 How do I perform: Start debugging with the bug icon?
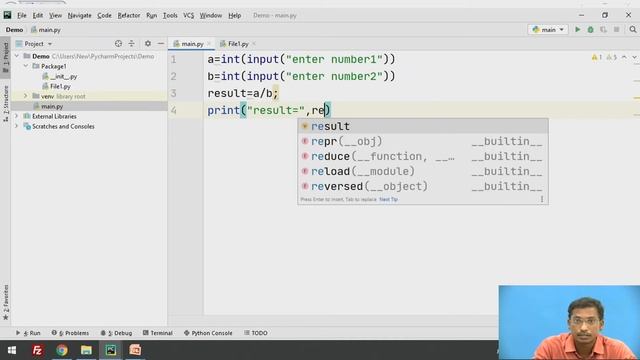click(591, 29)
